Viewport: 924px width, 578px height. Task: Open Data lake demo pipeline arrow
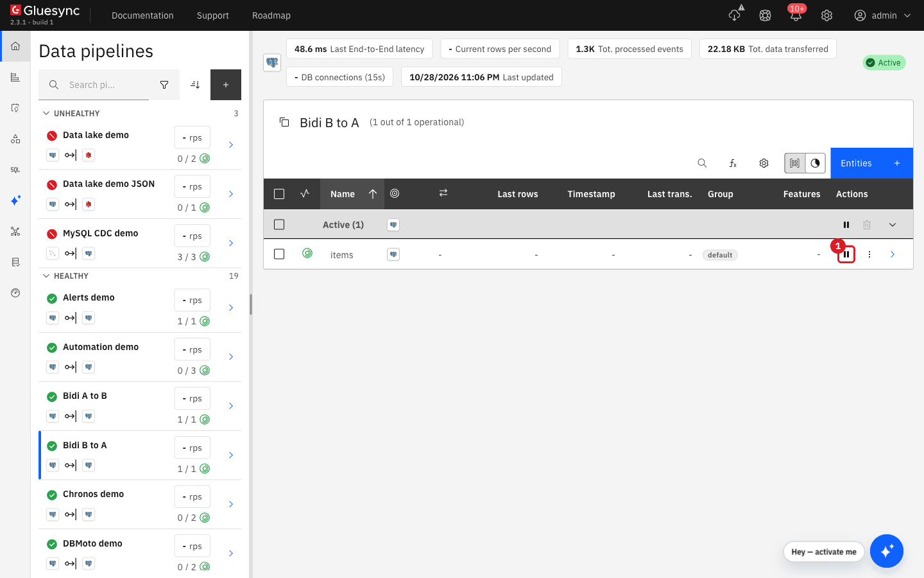(231, 145)
